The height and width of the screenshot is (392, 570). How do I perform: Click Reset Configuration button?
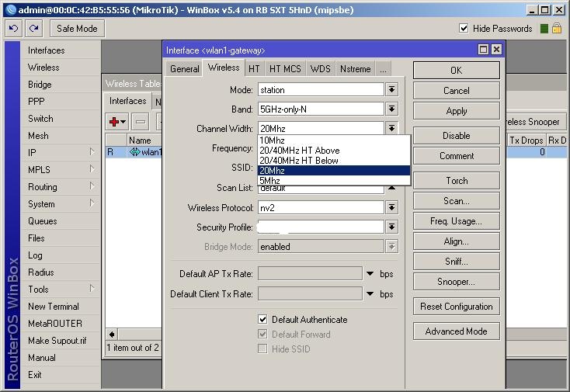coord(456,307)
